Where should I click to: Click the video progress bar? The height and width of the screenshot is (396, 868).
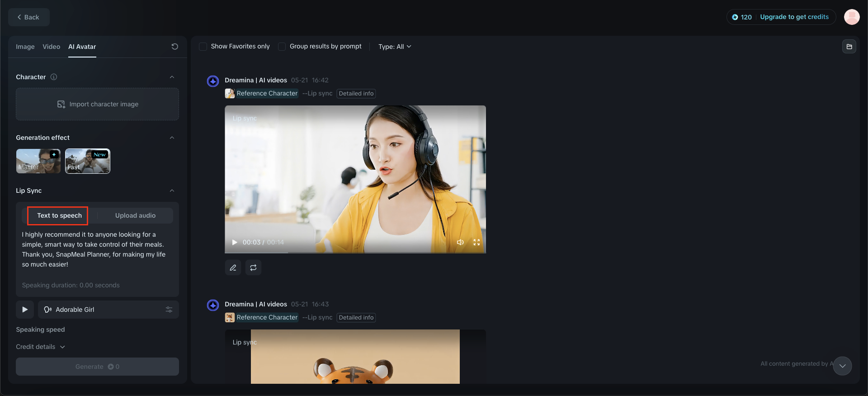355,252
